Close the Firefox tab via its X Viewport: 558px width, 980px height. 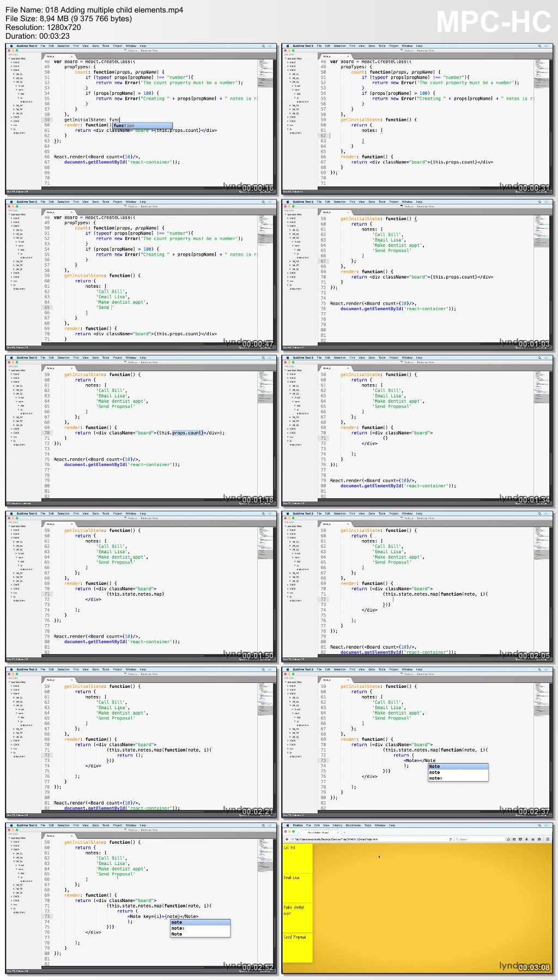pos(338,832)
